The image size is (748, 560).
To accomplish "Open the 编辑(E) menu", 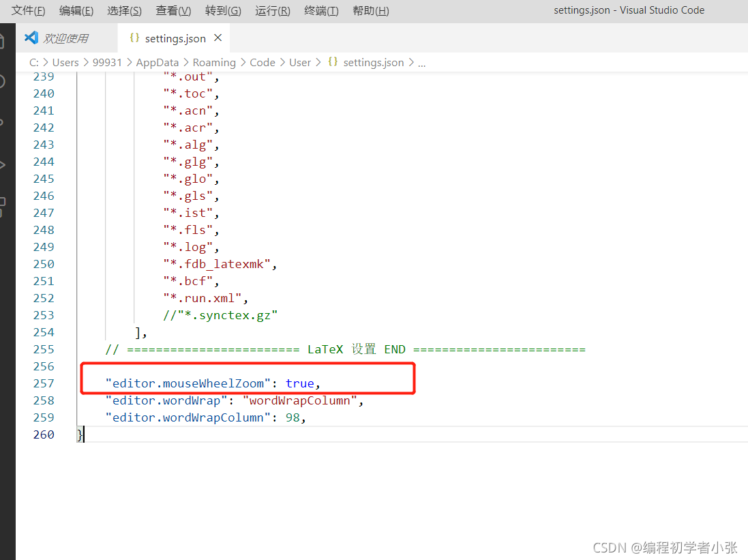I will (x=76, y=10).
